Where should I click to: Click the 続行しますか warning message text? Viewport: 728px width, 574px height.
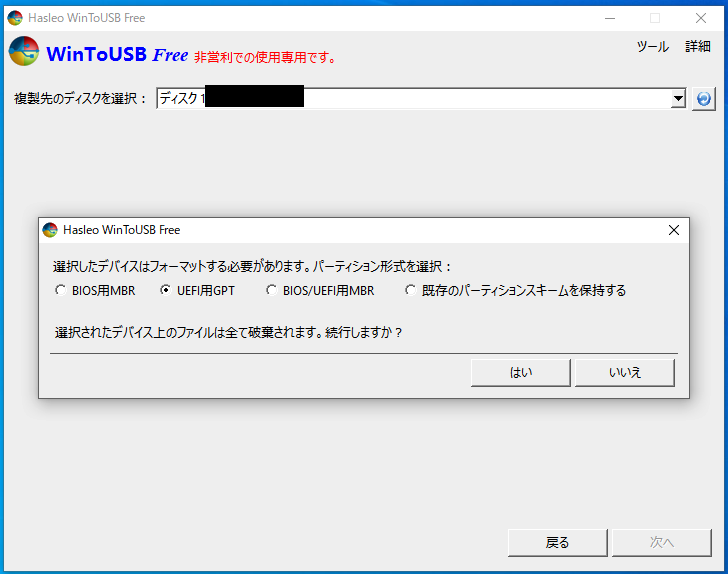coord(228,333)
